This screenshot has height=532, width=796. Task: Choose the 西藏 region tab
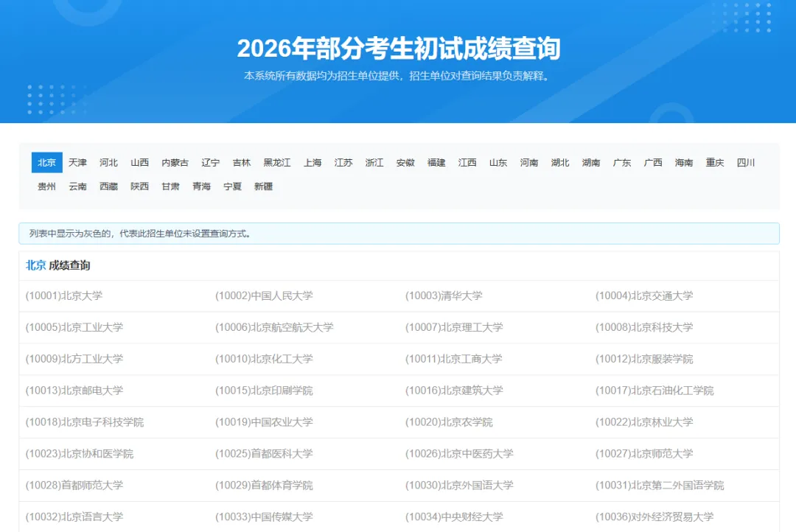click(x=108, y=186)
